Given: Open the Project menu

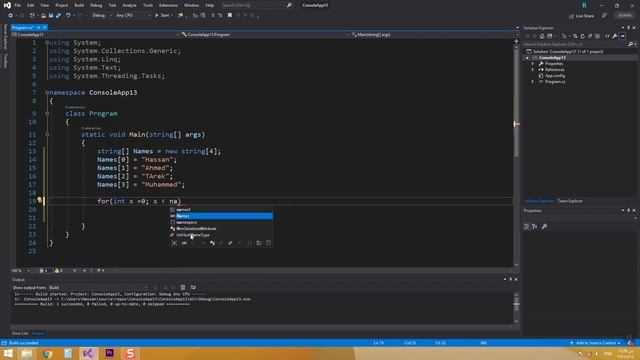Looking at the screenshot, I should pyautogui.click(x=62, y=5).
